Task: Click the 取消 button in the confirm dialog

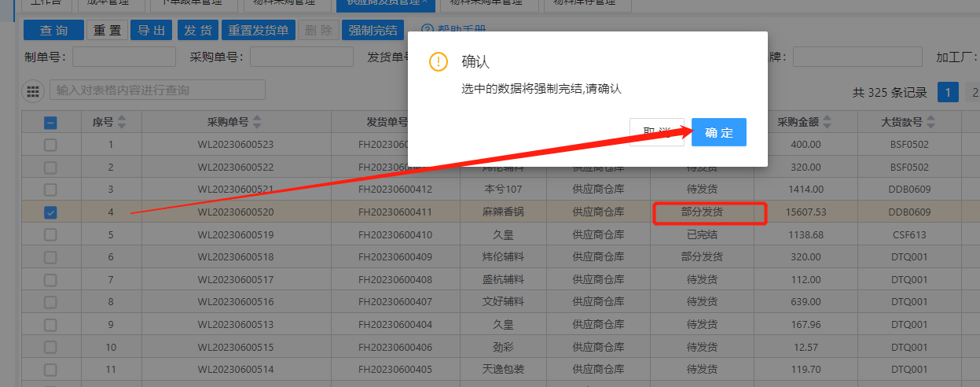Action: pos(656,132)
